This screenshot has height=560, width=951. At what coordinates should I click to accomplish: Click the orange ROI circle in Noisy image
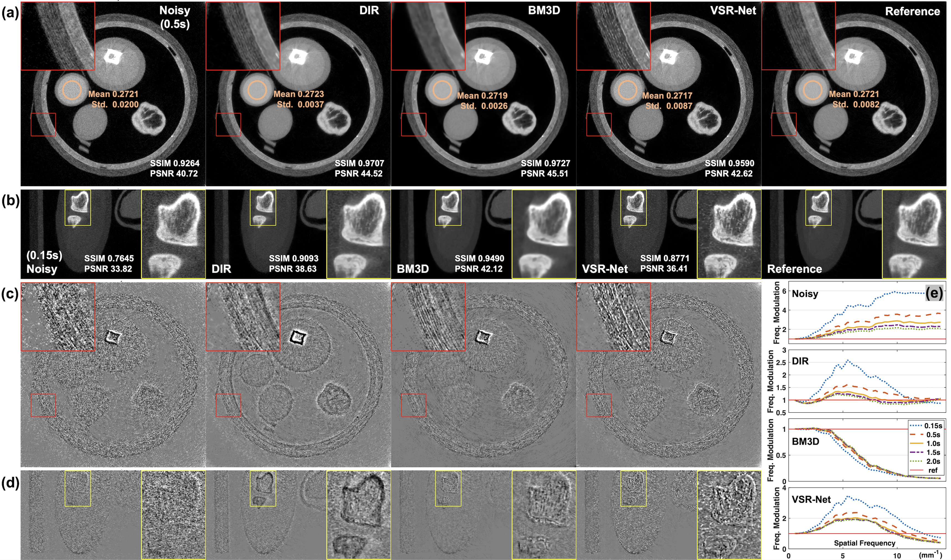pyautogui.click(x=72, y=90)
